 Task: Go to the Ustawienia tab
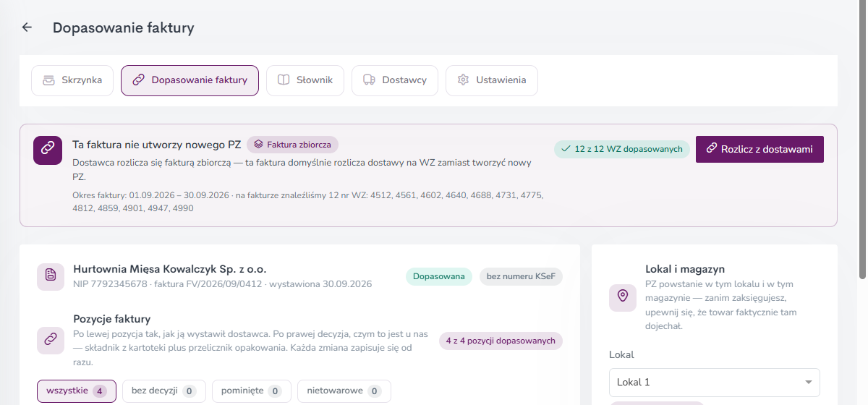pos(491,80)
